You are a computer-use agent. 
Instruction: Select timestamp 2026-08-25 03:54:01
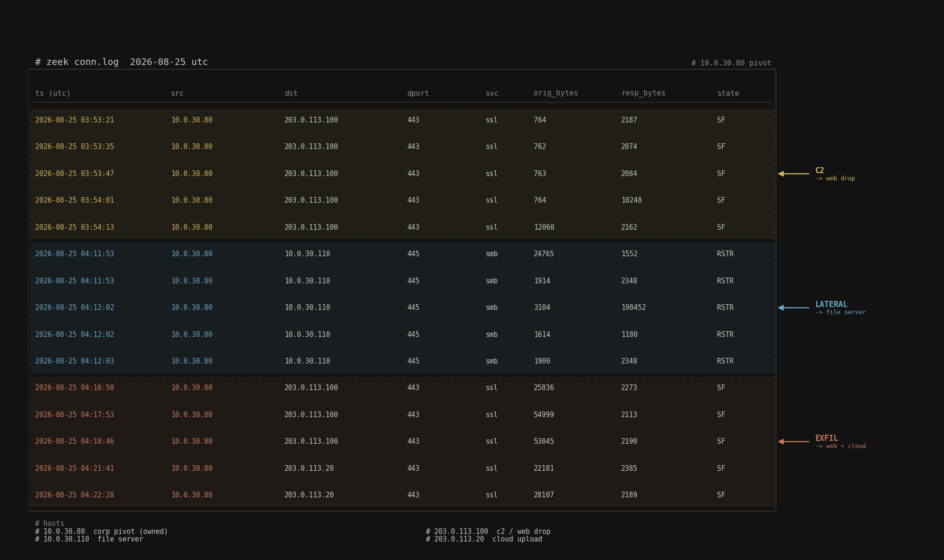pos(75,200)
